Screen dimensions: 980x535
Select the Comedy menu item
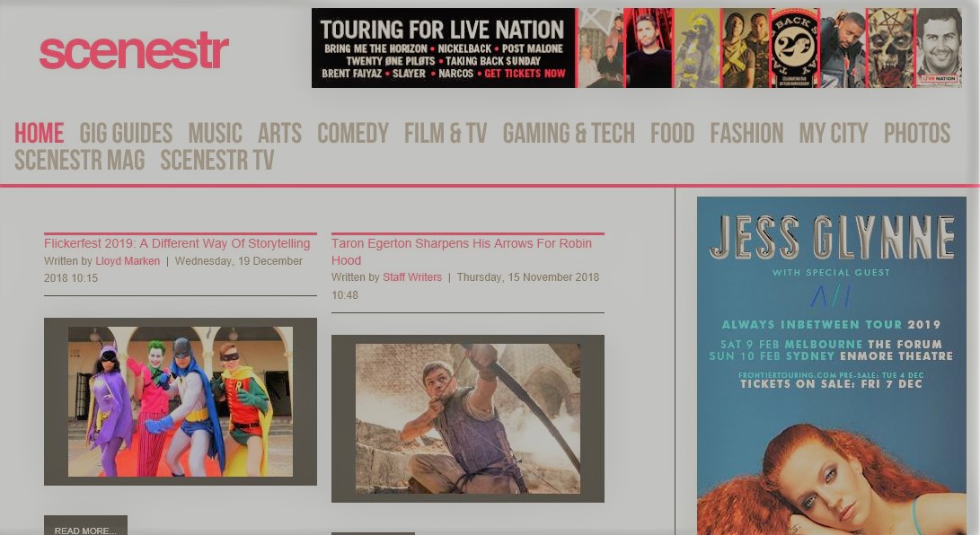point(352,134)
